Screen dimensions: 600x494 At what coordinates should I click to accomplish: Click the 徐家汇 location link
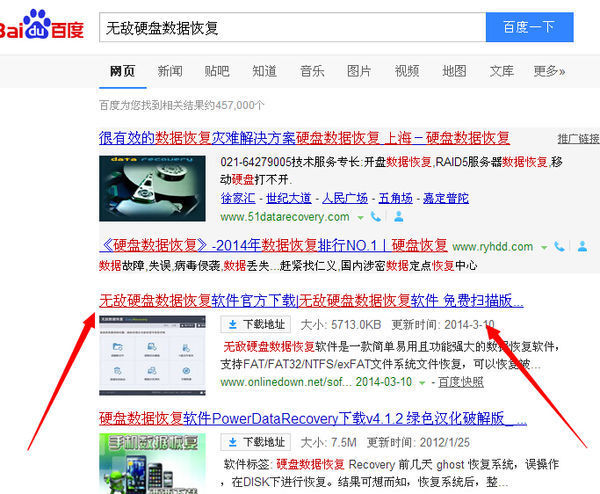point(238,198)
